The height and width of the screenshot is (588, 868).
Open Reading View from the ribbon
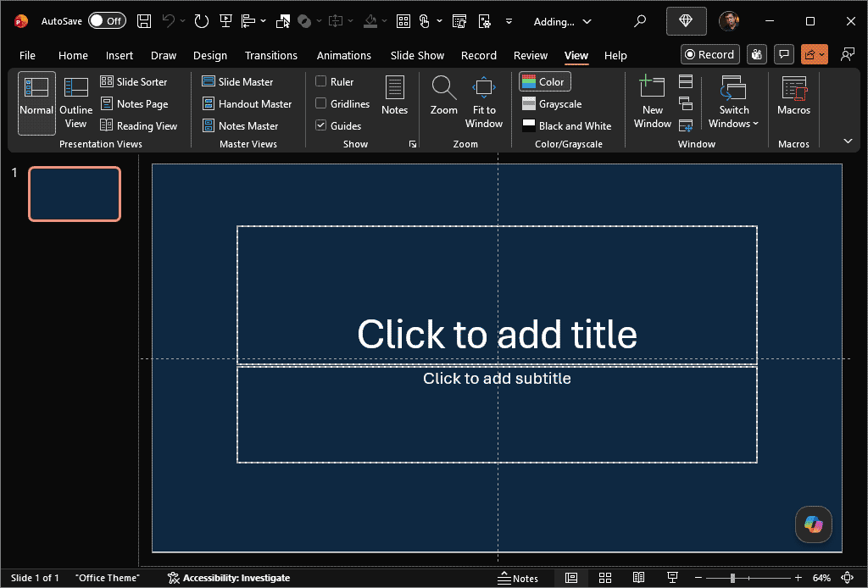138,125
